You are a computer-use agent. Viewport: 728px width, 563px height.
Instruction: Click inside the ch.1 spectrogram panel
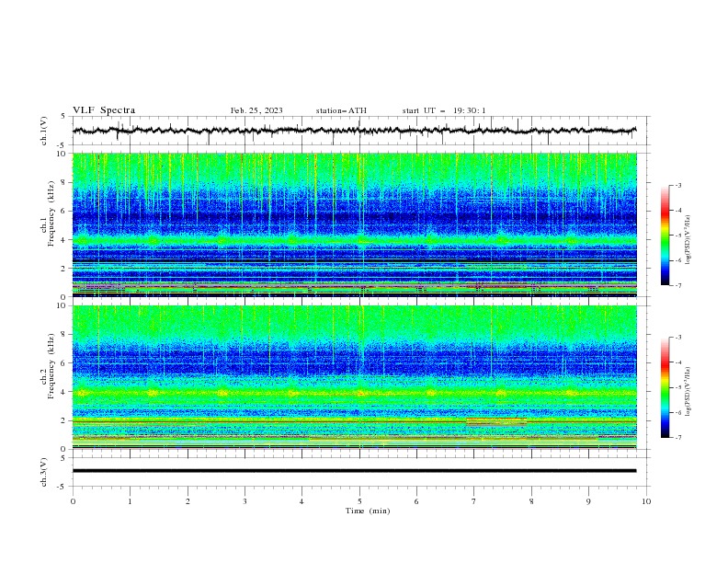coord(354,224)
